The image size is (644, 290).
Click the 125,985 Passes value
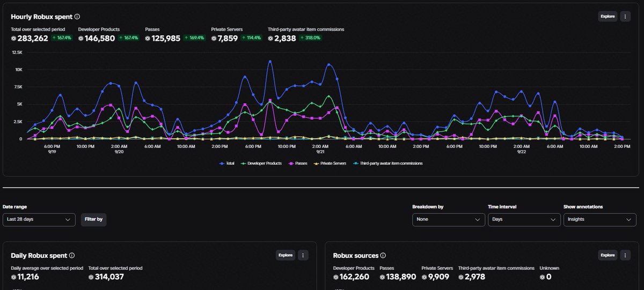(166, 39)
